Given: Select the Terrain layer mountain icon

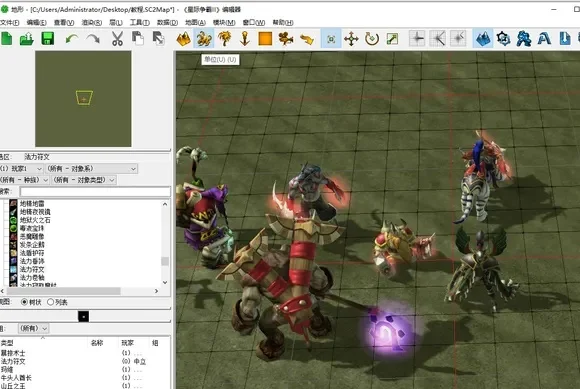Looking at the screenshot, I should [x=183, y=38].
